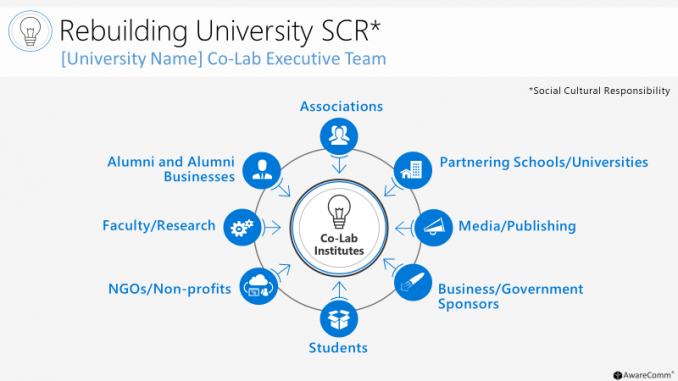
Task: Click the lightbulb logo beside the title
Action: [x=30, y=31]
